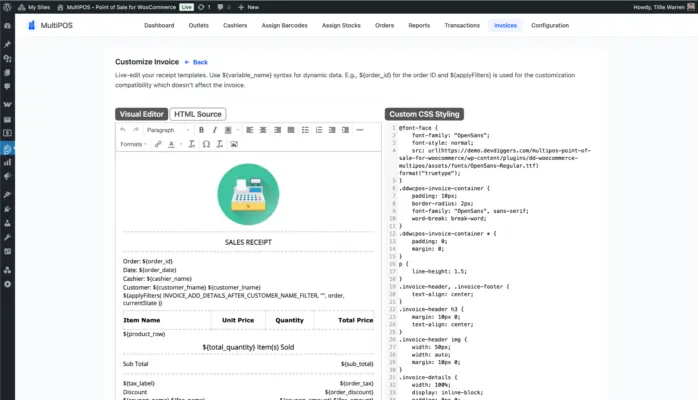The height and width of the screenshot is (400, 698).
Task: Click the cash register image in receipt
Action: point(248,194)
